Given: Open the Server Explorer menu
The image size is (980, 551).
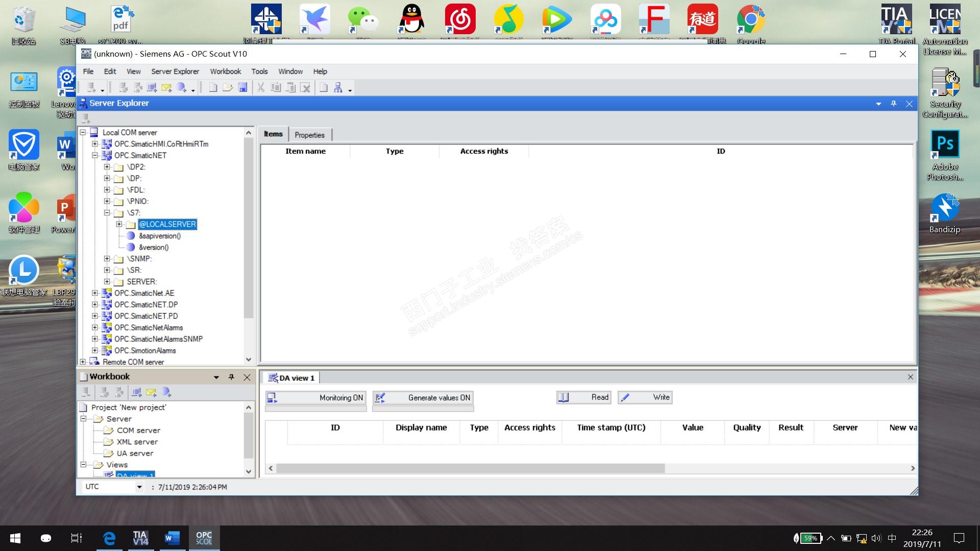Looking at the screenshot, I should pos(175,71).
